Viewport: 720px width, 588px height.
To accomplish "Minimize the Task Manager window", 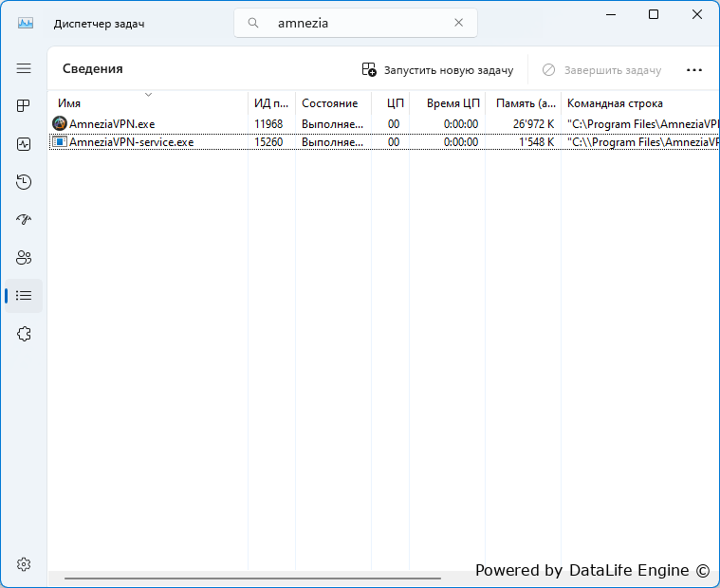I will [x=611, y=14].
